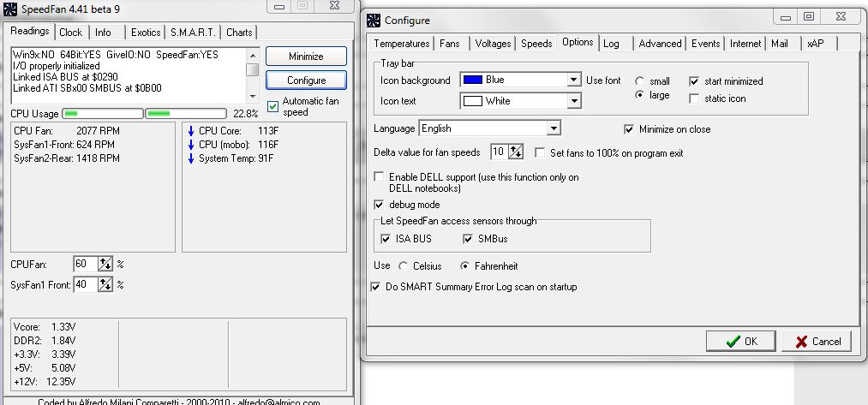Screen dimensions: 868x405
Task: Click the SysFan2-Rear 1418 RPM reading
Action: coord(67,158)
